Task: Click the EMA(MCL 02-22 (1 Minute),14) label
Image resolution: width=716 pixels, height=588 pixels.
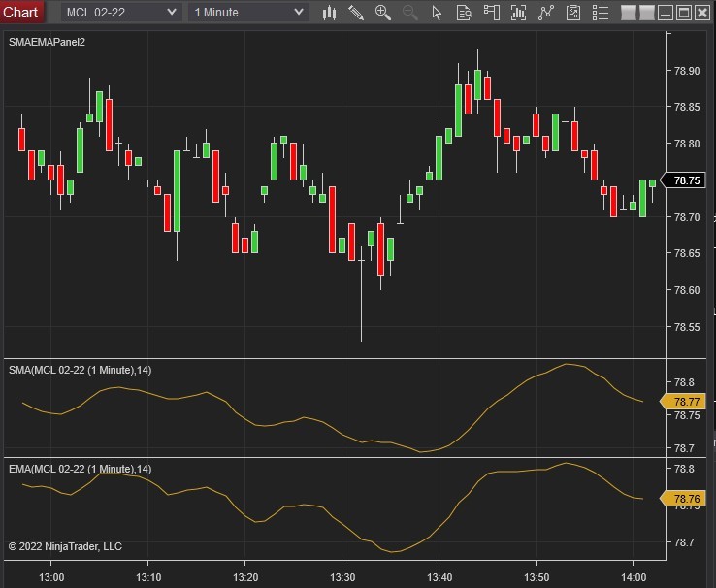Action: (x=80, y=469)
